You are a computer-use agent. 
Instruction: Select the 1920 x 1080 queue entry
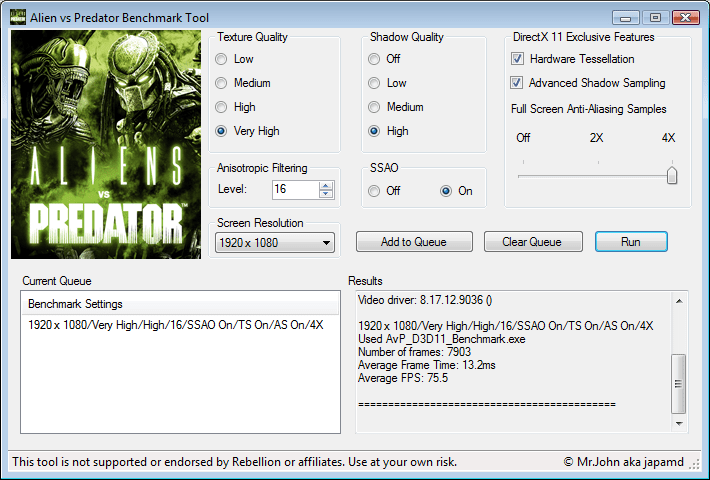(x=176, y=325)
